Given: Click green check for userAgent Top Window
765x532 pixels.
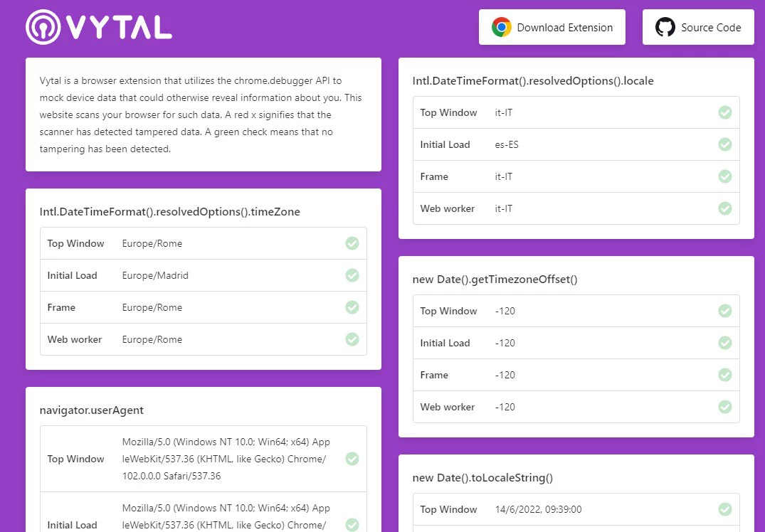Looking at the screenshot, I should tap(352, 459).
